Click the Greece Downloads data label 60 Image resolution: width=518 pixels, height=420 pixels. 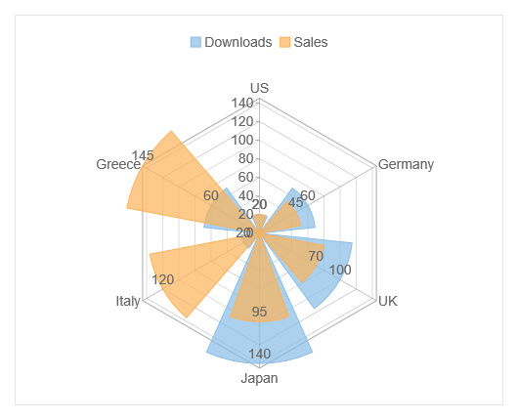tap(211, 195)
